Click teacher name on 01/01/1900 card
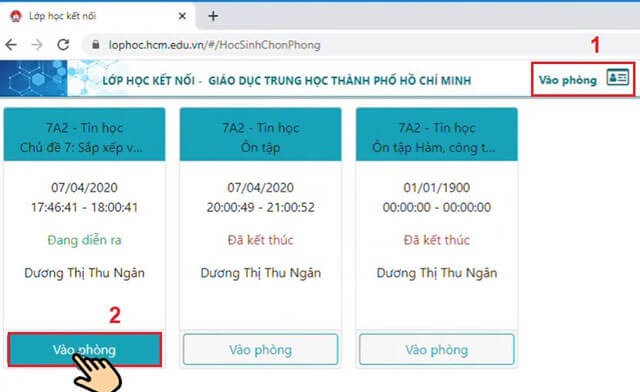 point(437,273)
